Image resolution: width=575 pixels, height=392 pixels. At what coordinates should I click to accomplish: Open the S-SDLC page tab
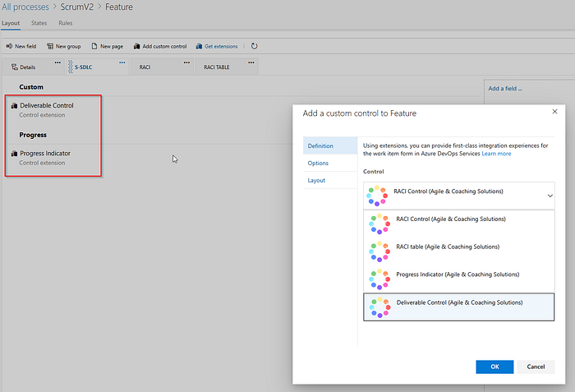[x=98, y=67]
